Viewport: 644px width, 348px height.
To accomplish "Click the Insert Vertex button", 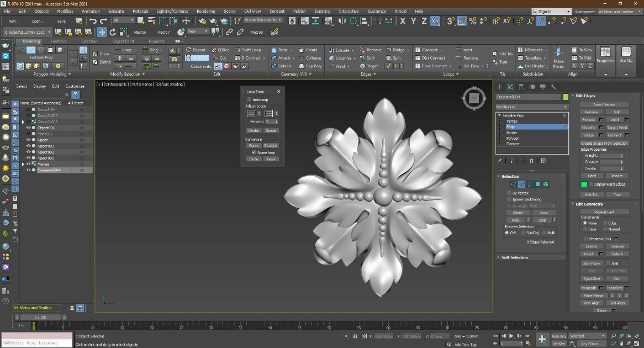I will (x=604, y=104).
